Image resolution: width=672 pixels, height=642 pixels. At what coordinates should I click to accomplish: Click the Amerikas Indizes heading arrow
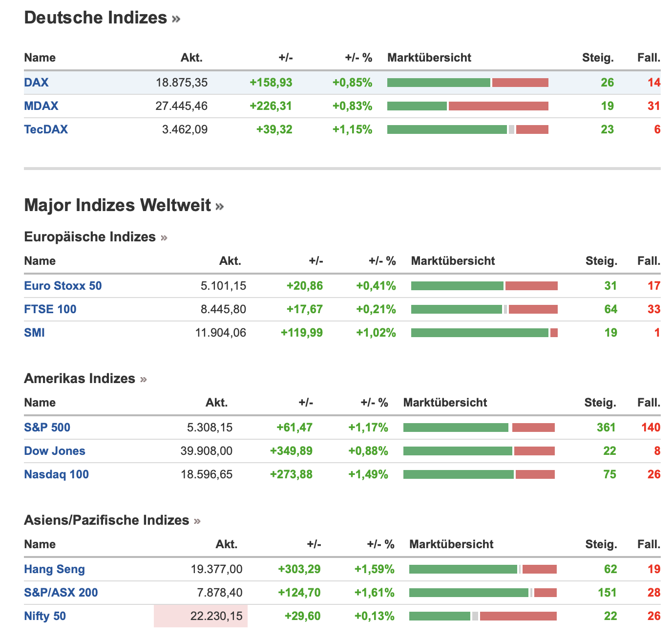[144, 380]
